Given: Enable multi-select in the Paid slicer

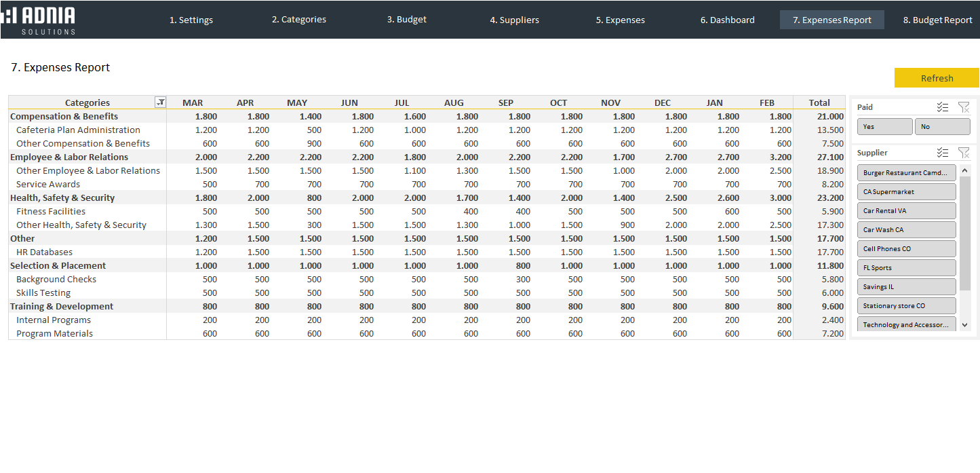Looking at the screenshot, I should click(x=942, y=107).
